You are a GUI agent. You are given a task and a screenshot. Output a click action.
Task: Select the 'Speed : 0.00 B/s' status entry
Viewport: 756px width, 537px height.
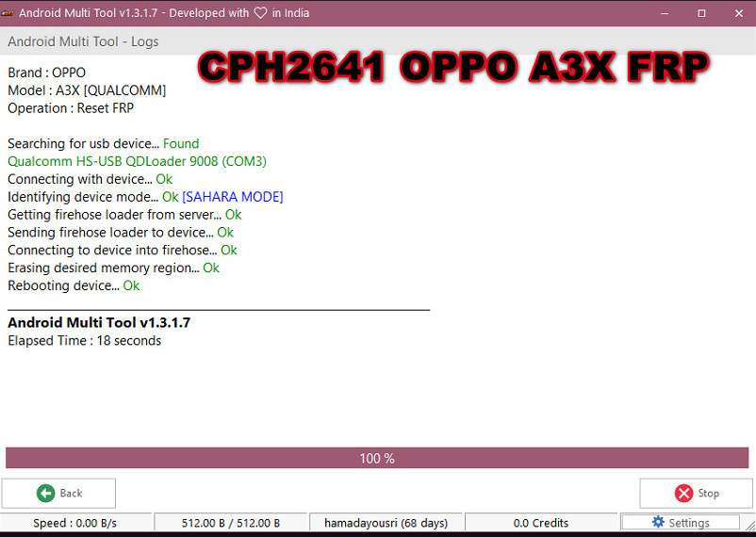pyautogui.click(x=74, y=523)
